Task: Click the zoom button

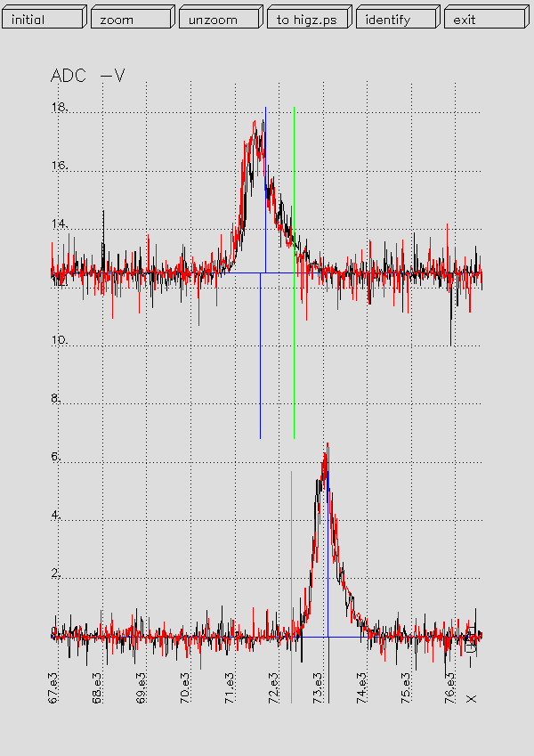Action: [131, 19]
